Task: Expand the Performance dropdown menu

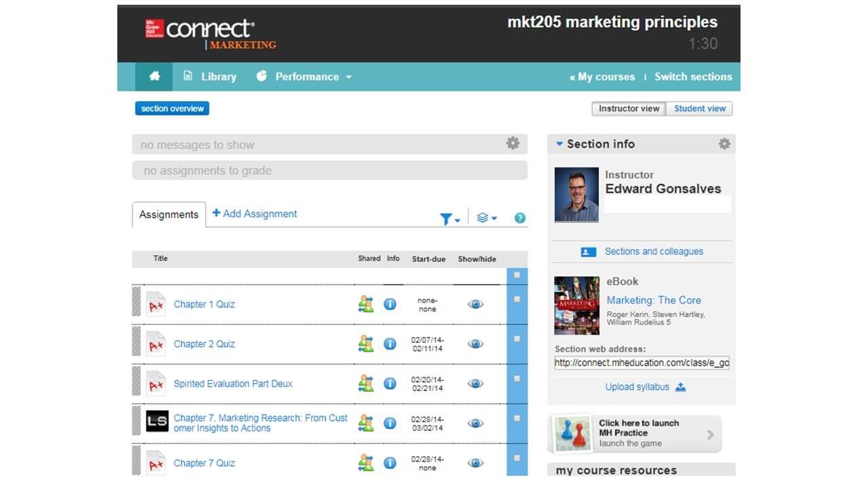Action: pyautogui.click(x=304, y=77)
